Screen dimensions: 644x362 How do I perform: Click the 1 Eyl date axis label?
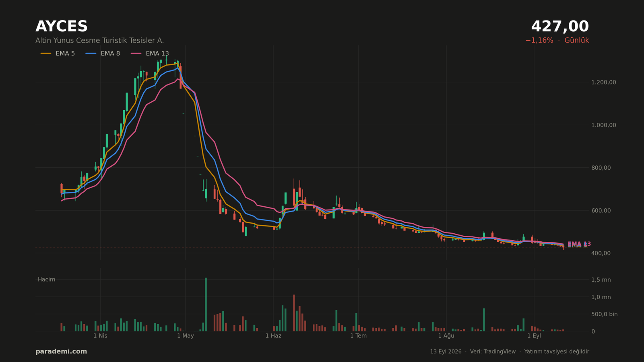[534, 336]
